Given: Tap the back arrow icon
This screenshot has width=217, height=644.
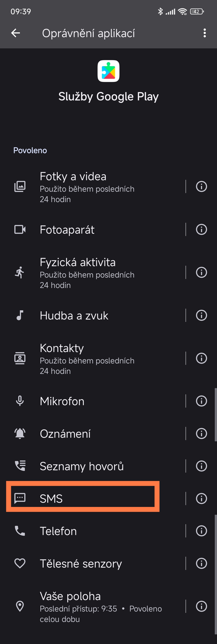Looking at the screenshot, I should point(15,33).
